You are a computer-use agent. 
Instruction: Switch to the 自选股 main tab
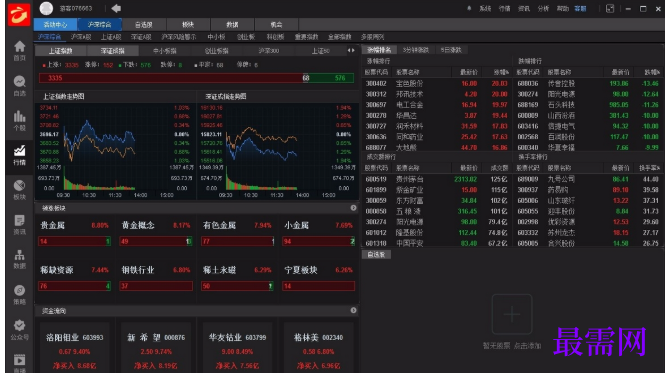pos(143,25)
